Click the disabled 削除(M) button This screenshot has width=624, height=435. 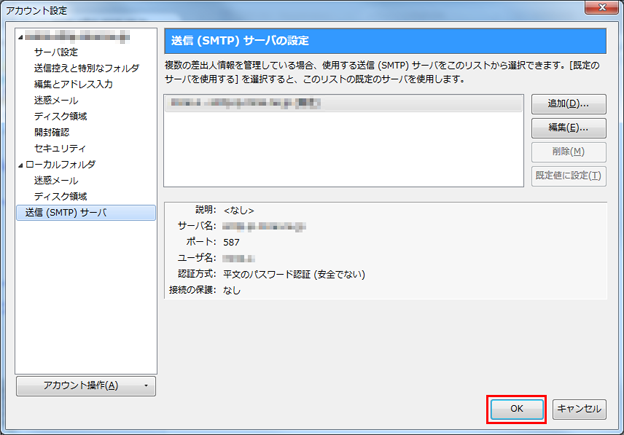click(568, 152)
